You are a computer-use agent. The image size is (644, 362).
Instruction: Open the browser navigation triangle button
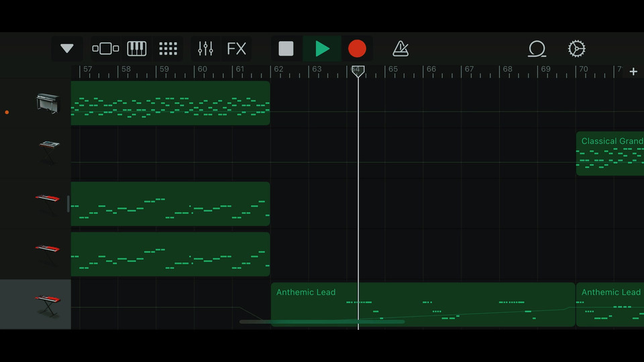[67, 48]
